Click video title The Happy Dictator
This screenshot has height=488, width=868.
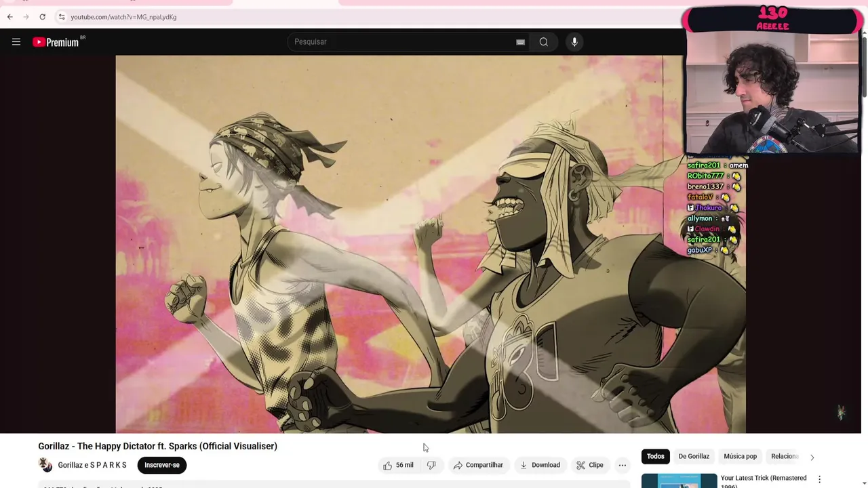coord(157,446)
